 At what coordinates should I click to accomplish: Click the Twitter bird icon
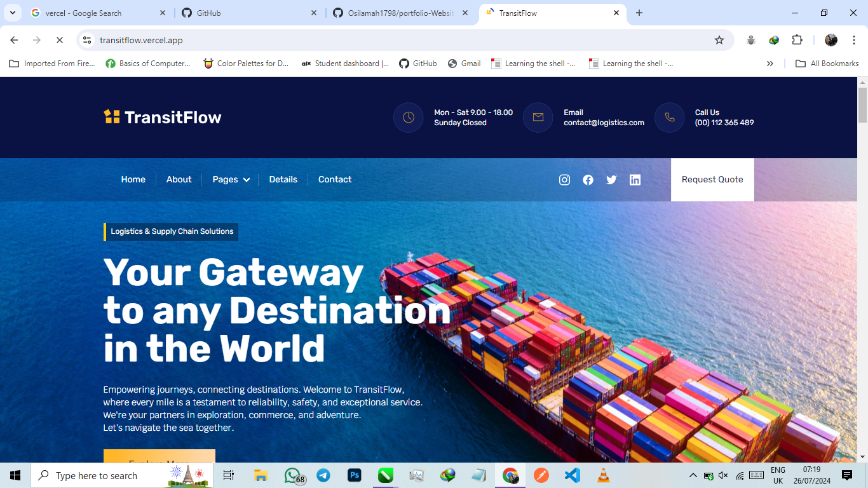tap(611, 180)
